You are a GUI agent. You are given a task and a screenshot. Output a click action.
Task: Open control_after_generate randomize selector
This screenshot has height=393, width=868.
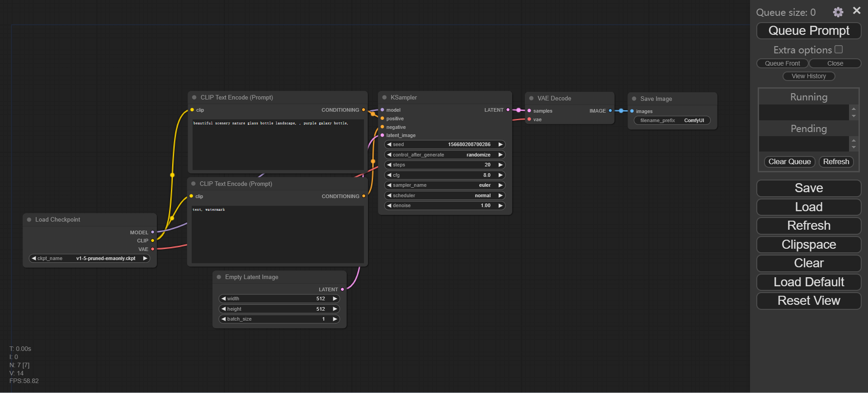444,155
